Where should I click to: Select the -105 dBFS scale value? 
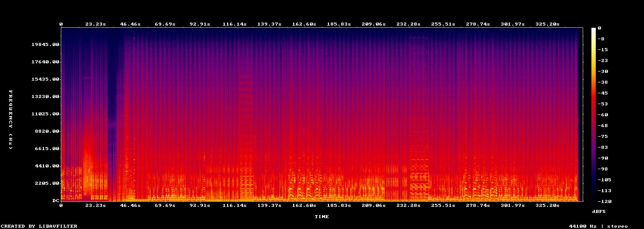604,180
